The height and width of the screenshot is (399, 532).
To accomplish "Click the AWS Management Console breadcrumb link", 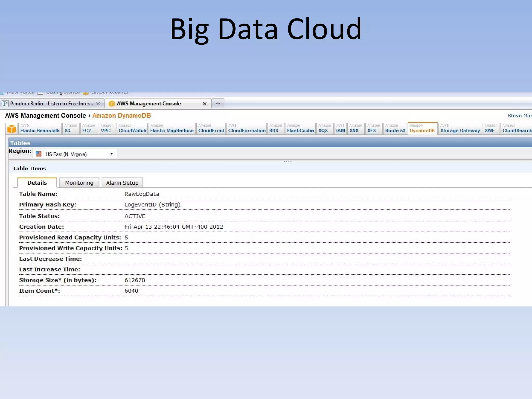I will coord(45,115).
